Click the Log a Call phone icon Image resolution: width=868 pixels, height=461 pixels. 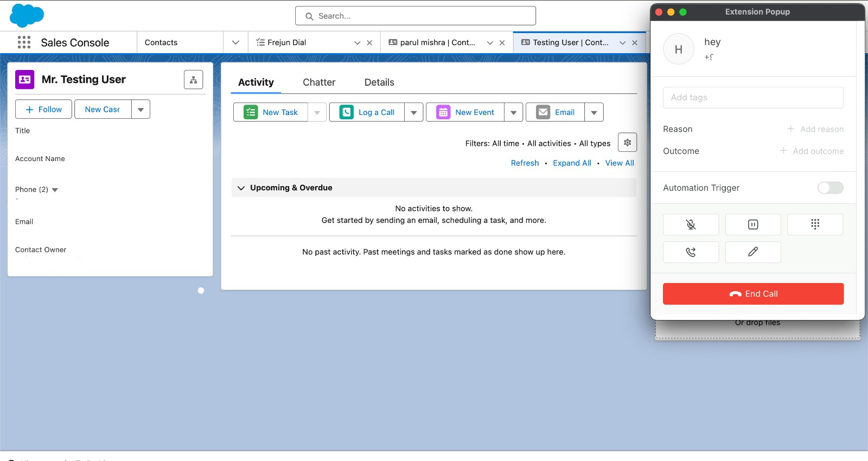[x=346, y=112]
